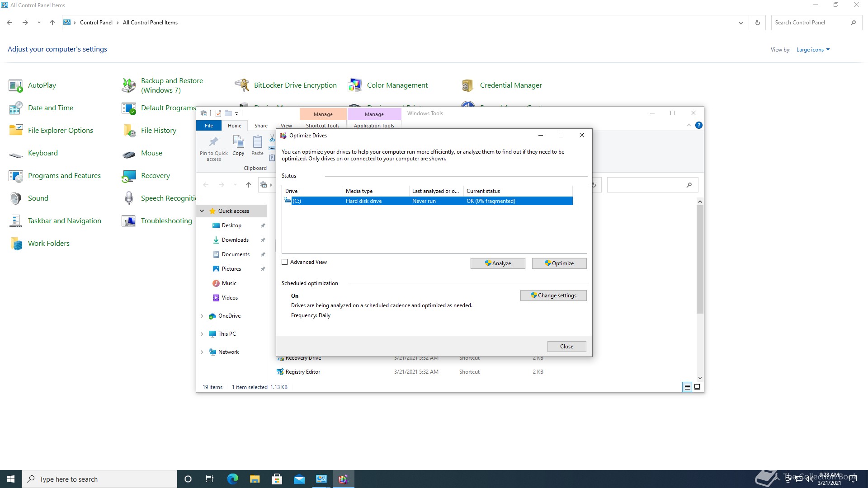Expand Network tree node
The width and height of the screenshot is (868, 488).
[x=202, y=352]
